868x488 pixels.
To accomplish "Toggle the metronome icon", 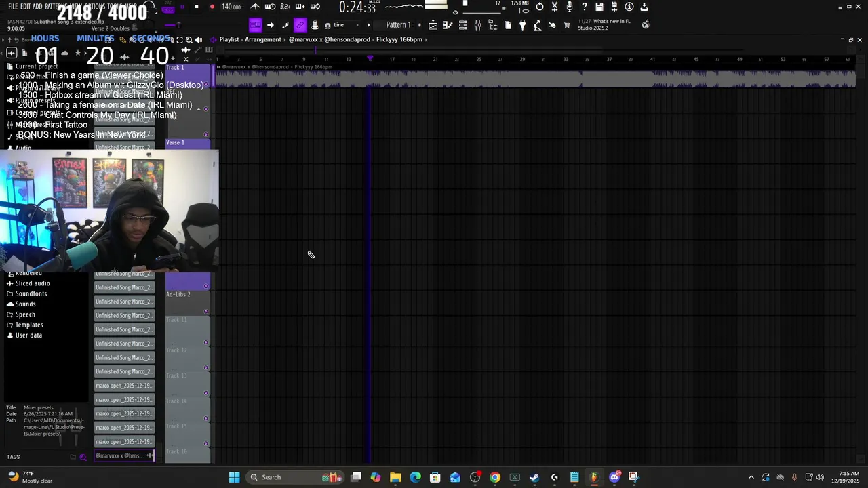I will pos(255,7).
